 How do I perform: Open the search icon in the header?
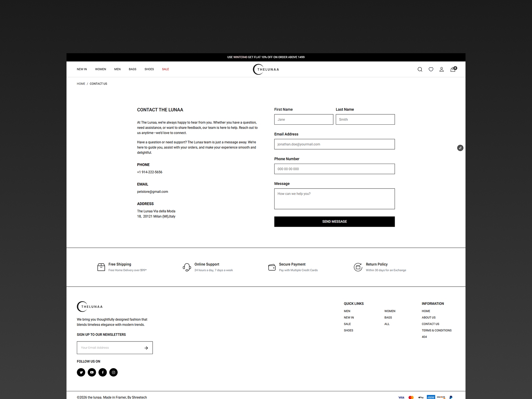click(420, 69)
